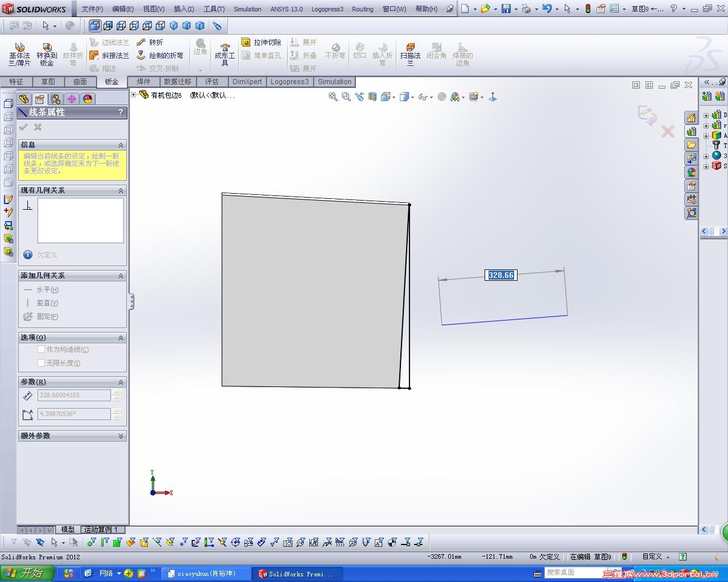Open the 文件(F) menu
The height and width of the screenshot is (582, 728).
coord(92,9)
